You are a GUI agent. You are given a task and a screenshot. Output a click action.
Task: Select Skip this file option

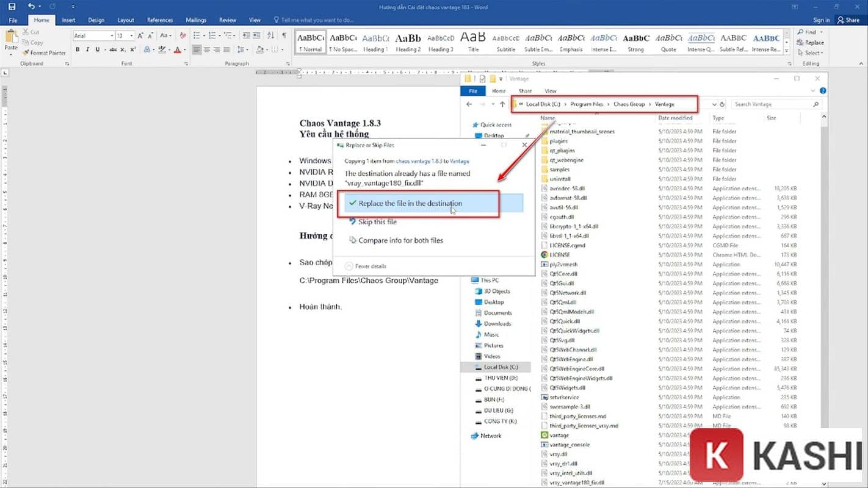(377, 222)
